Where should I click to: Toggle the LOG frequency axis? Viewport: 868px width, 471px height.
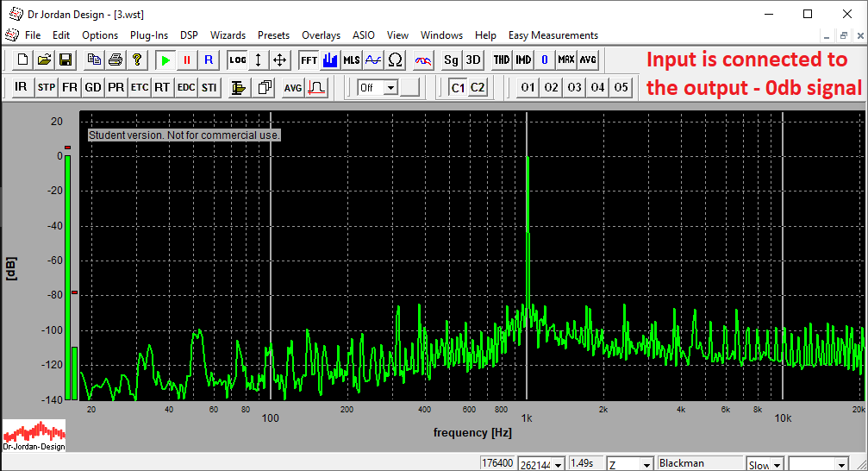(238, 60)
